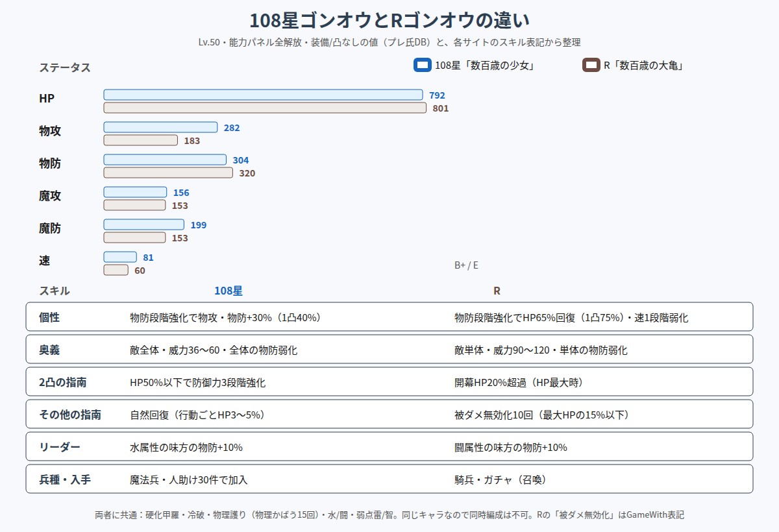Click the blue 108星 column header
Screen dimensions: 779x532
coord(229,291)
